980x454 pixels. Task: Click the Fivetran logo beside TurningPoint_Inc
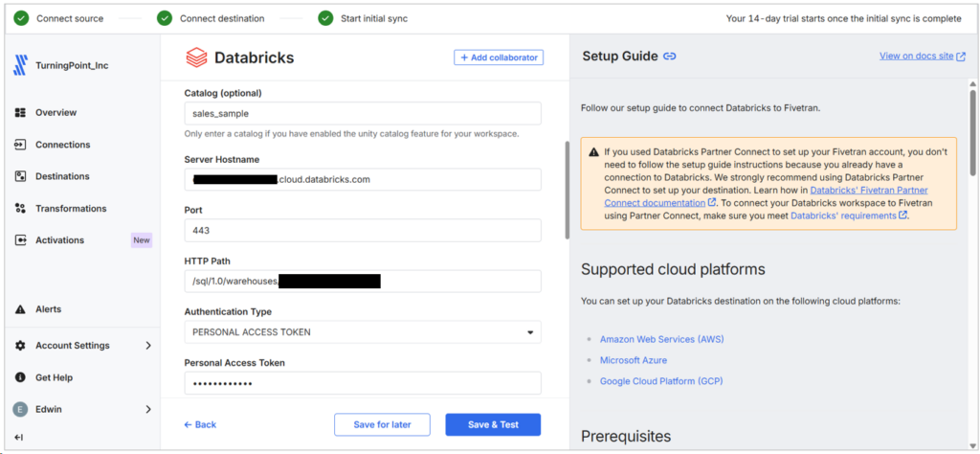(20, 65)
